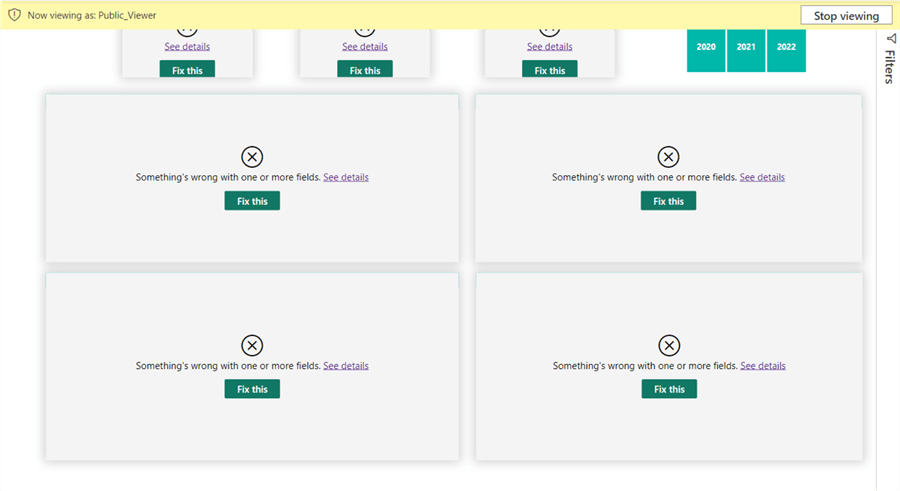The height and width of the screenshot is (491, 900).
Task: Click Fix this in lower-left large visual
Action: [252, 389]
